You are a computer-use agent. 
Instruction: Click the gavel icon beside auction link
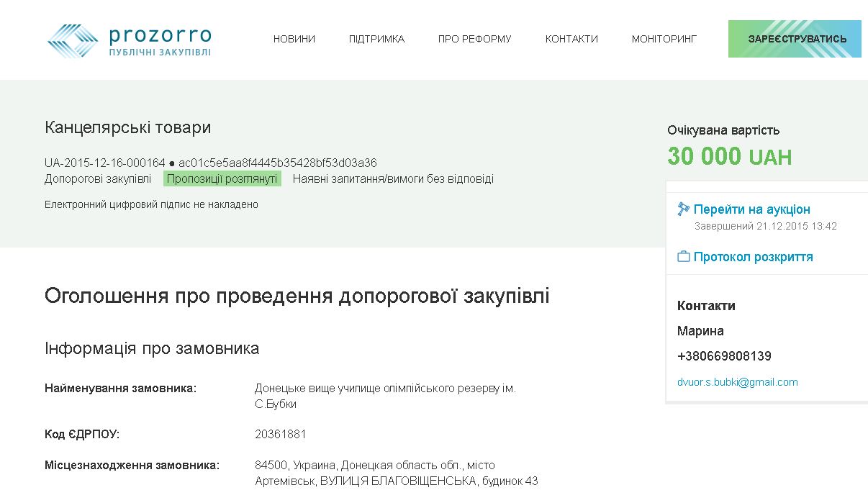point(684,209)
